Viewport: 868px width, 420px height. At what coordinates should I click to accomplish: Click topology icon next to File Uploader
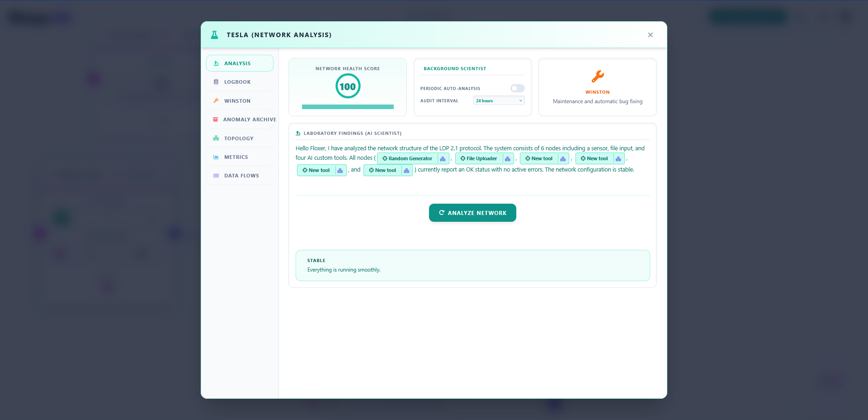point(508,159)
